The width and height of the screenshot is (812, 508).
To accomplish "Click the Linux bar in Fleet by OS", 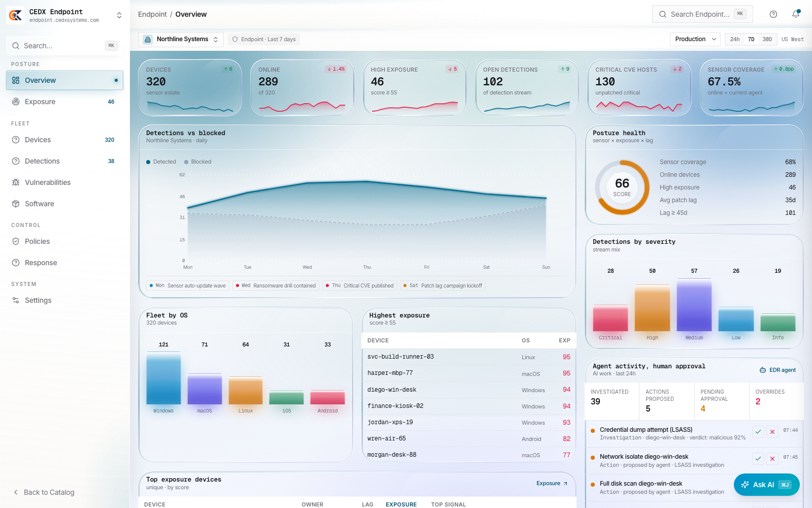I will click(246, 390).
